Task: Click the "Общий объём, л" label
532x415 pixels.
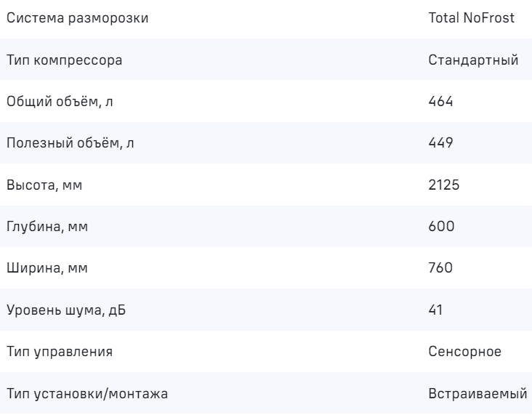Action: (60, 101)
